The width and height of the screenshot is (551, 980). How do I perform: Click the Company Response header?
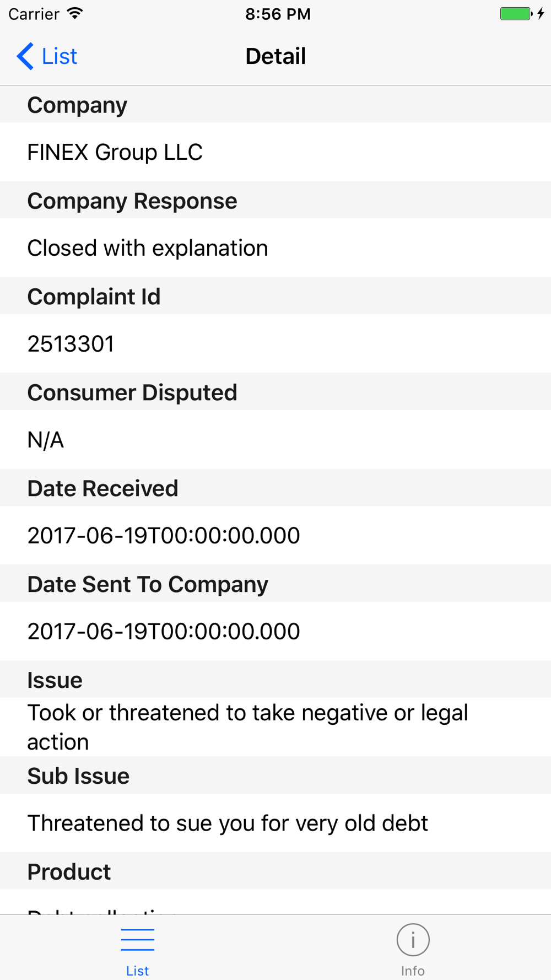(x=275, y=201)
